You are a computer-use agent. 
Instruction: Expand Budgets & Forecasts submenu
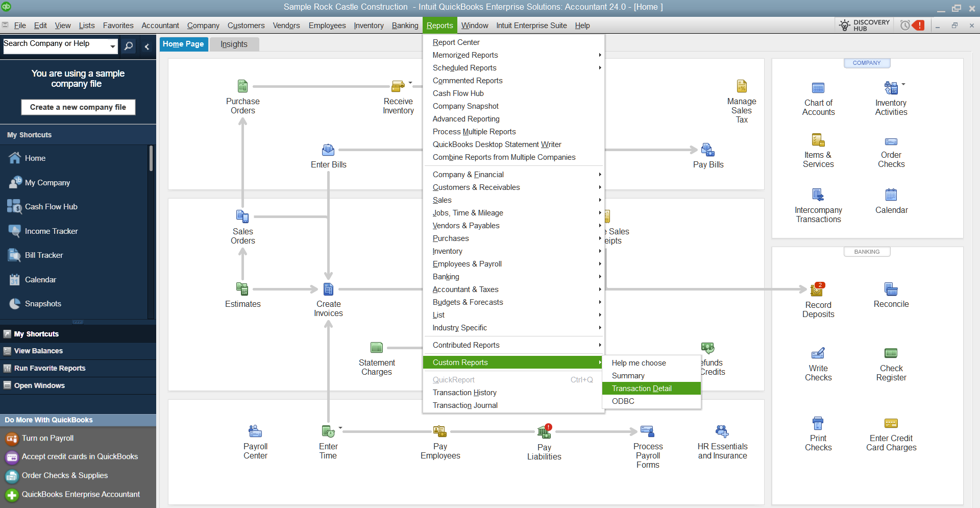[x=513, y=302]
